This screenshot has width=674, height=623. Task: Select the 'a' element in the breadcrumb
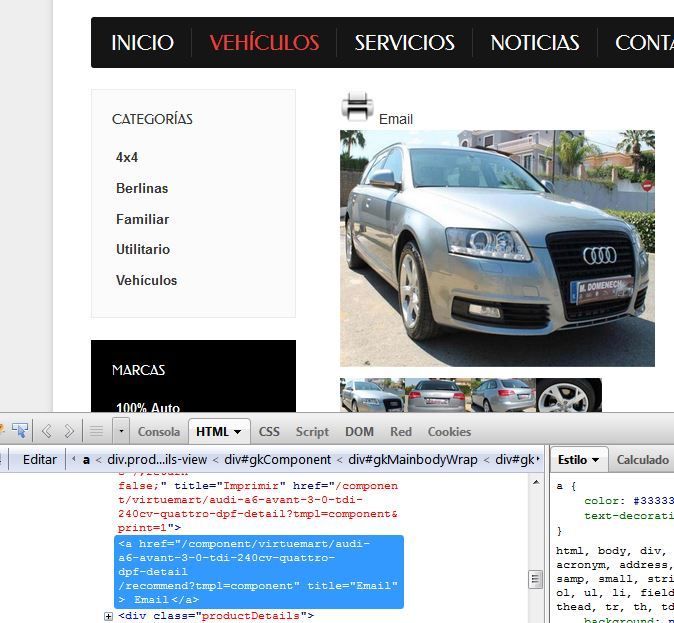[86, 460]
